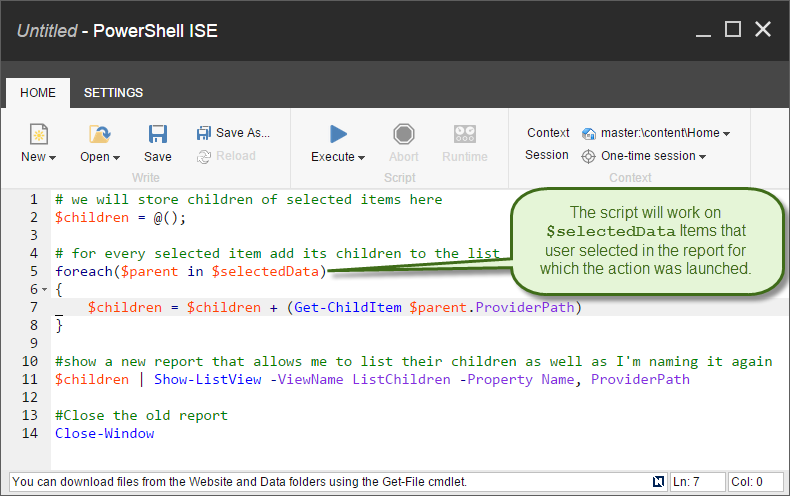Click the Save floppy disk icon
Screen dimensions: 790x496
(x=157, y=134)
